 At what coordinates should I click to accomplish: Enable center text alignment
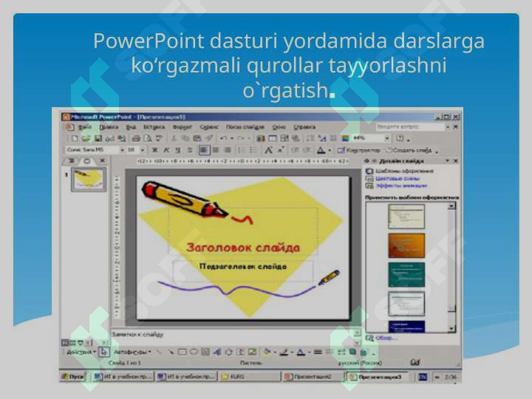[x=216, y=149]
